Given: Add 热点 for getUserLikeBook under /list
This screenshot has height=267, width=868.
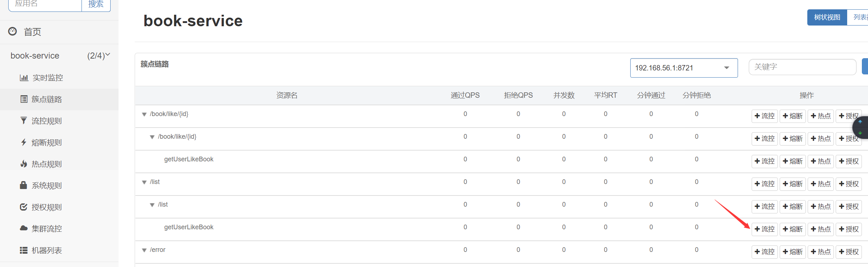Looking at the screenshot, I should (x=821, y=229).
